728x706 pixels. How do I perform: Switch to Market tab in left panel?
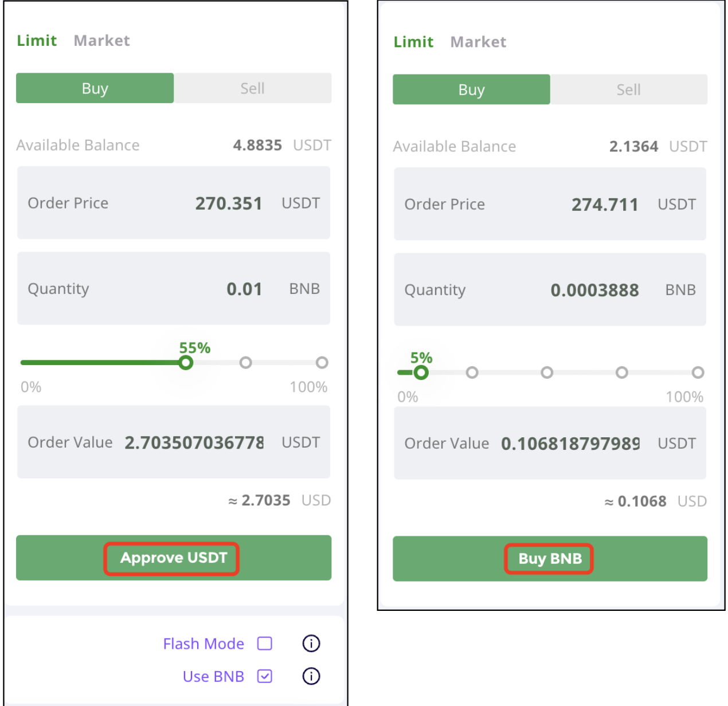[101, 41]
